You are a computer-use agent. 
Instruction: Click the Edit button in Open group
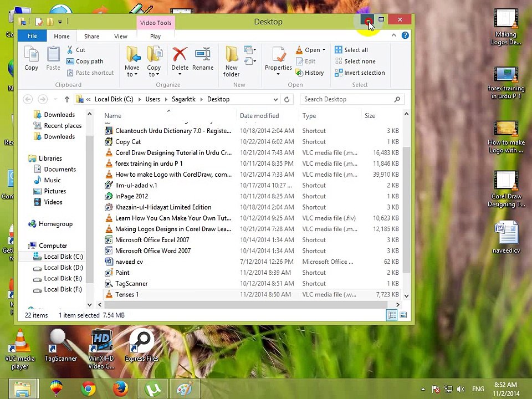pos(306,62)
